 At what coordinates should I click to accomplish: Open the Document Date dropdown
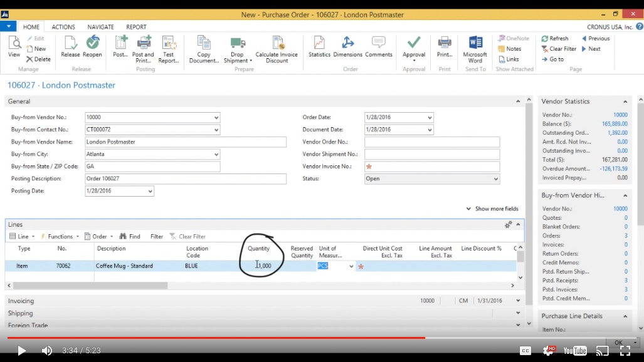click(430, 130)
